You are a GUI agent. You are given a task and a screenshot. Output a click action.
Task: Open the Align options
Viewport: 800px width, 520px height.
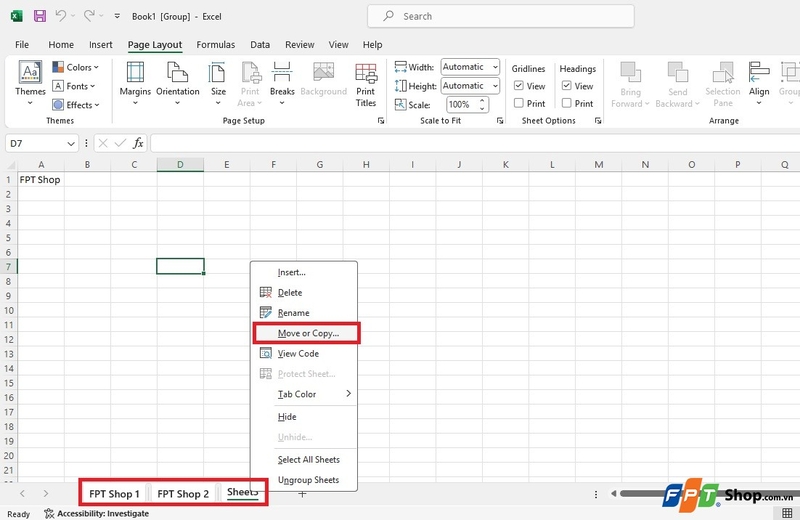tap(759, 84)
